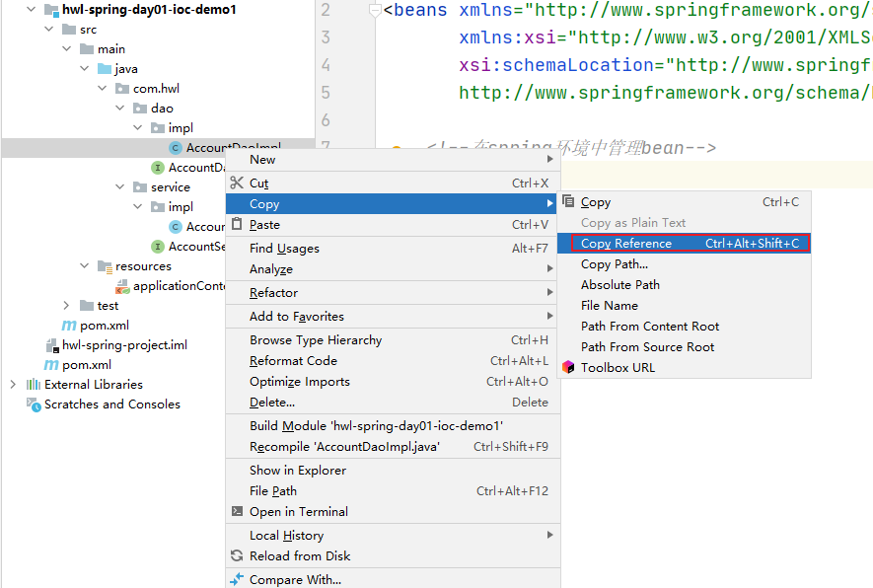Fold the beans tag in editor gutter
Image resolution: width=873 pixels, height=588 pixels.
point(375,10)
